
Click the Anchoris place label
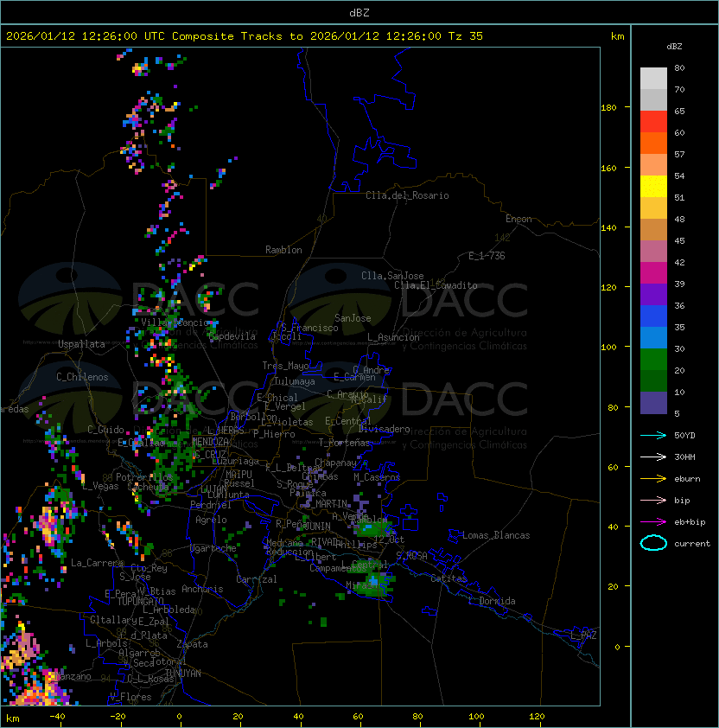[x=202, y=589]
